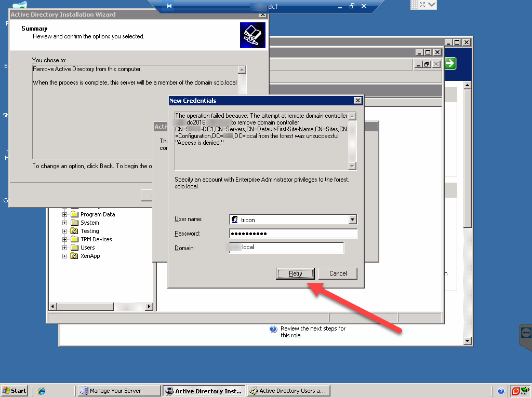532x398 pixels.
Task: Select the System folder icon
Action: (x=74, y=223)
